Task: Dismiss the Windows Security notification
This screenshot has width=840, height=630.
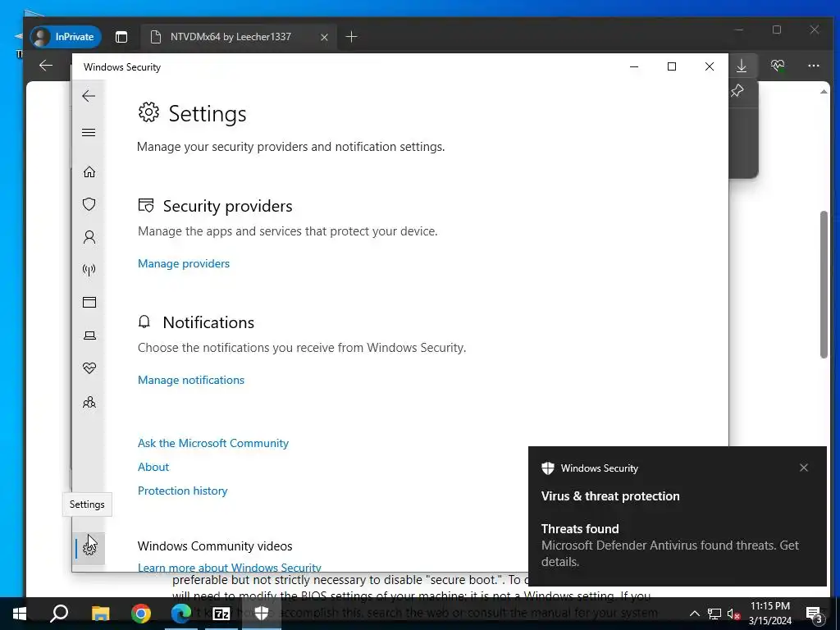Action: [x=804, y=468]
